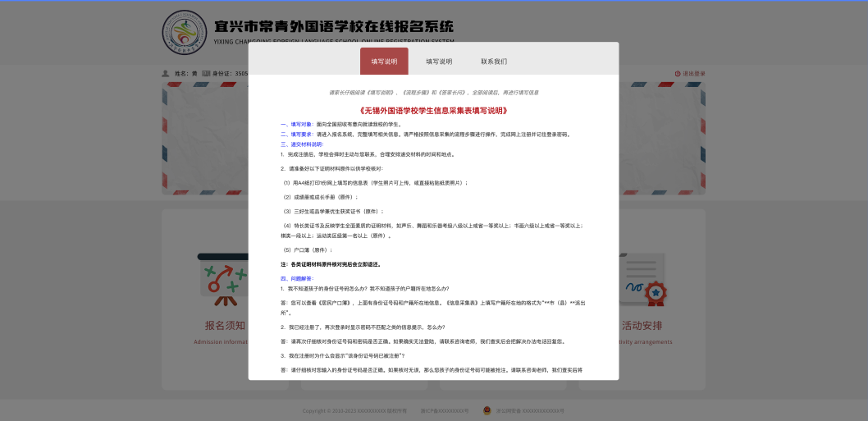Click the school logo emblem in header
This screenshot has height=421, width=868.
point(185,32)
